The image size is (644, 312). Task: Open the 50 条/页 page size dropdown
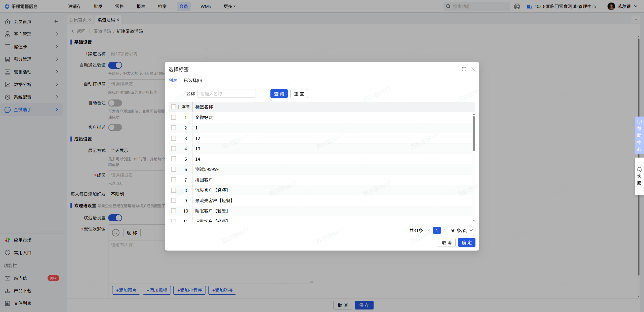462,230
